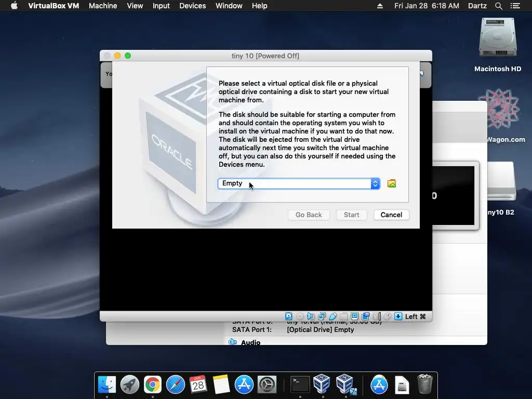
Task: Click the mouse integration indicator in status bar
Action: 388,316
